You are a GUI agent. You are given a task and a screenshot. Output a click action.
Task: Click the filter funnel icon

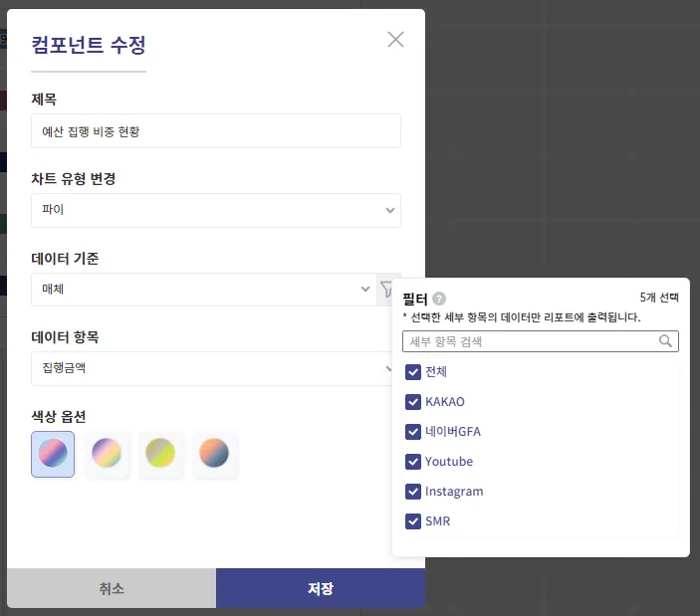[x=386, y=289]
